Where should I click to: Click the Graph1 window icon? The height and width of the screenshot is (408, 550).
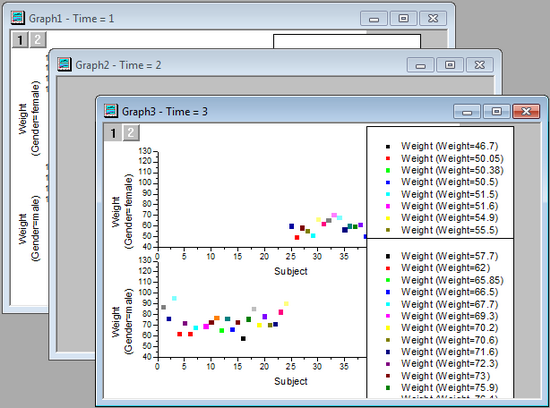[x=18, y=18]
